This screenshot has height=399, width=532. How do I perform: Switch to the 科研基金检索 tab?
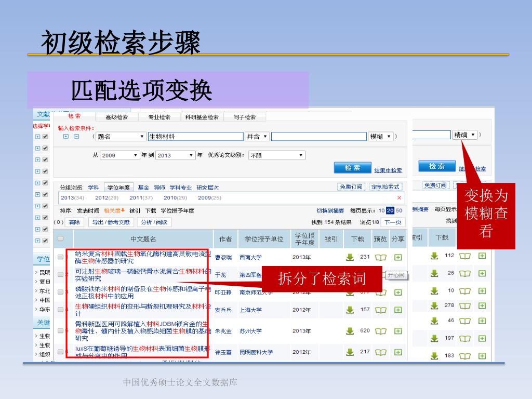tap(202, 117)
